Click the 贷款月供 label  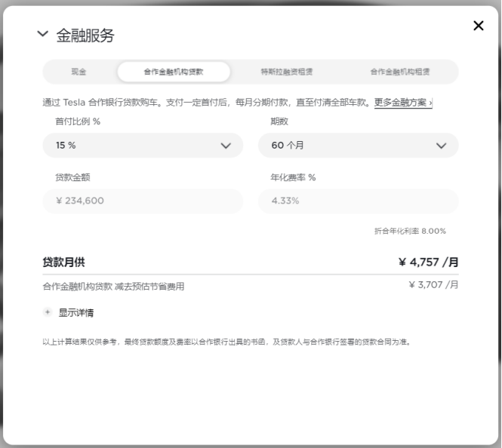click(63, 262)
